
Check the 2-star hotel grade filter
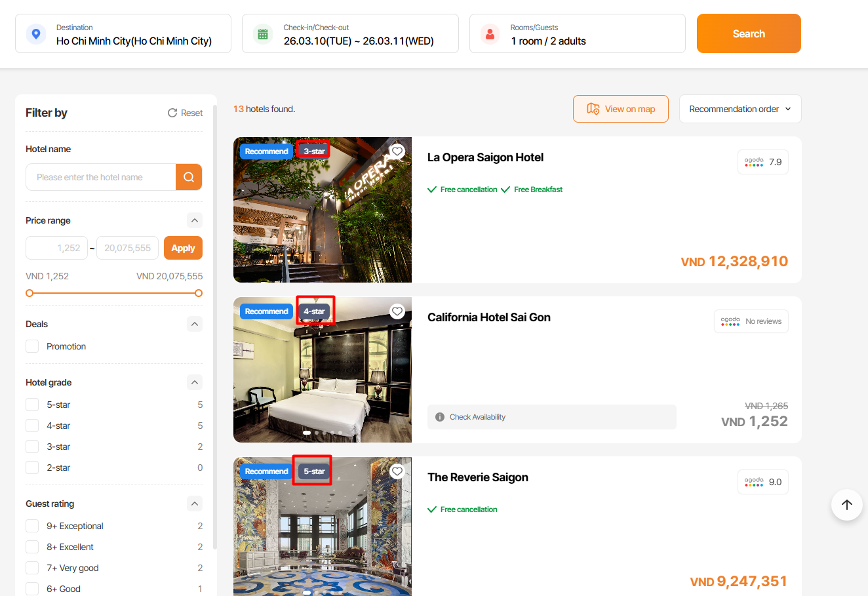pos(32,467)
